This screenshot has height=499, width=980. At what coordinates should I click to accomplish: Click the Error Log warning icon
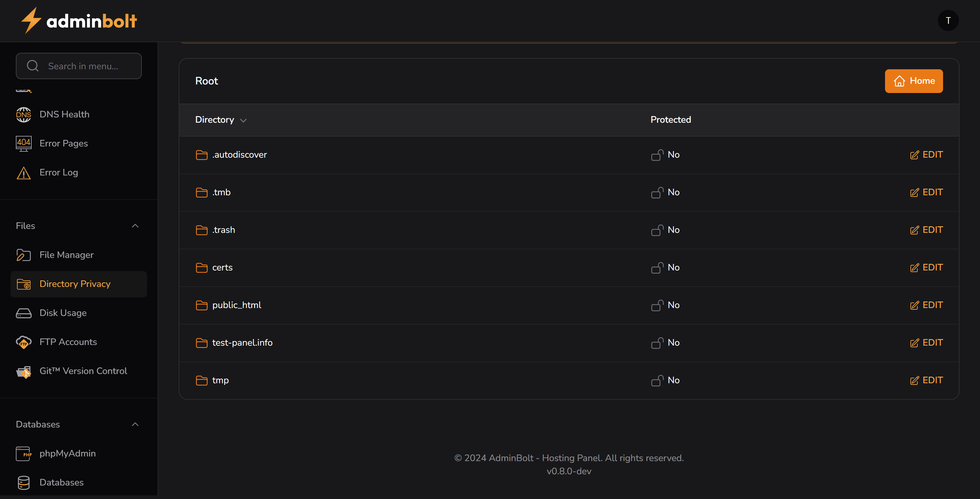tap(24, 172)
